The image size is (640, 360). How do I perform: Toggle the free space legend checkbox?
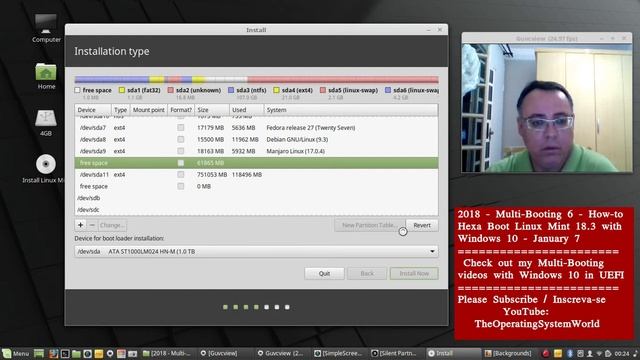click(78, 90)
